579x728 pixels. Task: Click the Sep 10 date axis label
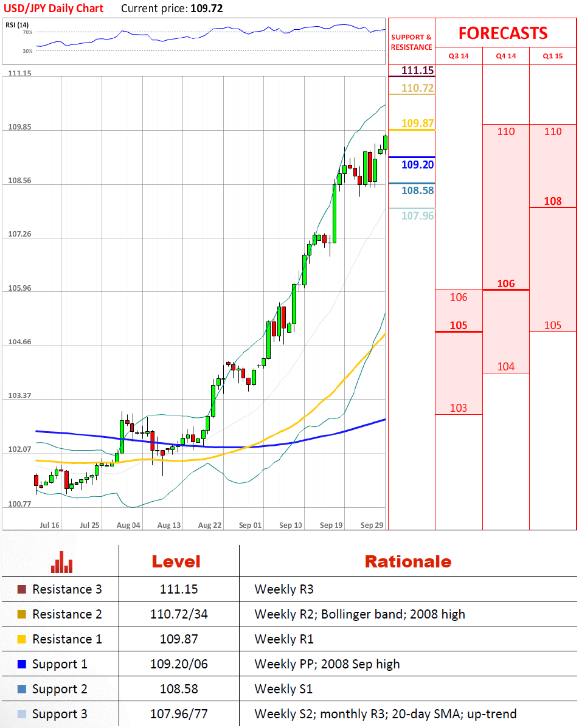(x=291, y=525)
